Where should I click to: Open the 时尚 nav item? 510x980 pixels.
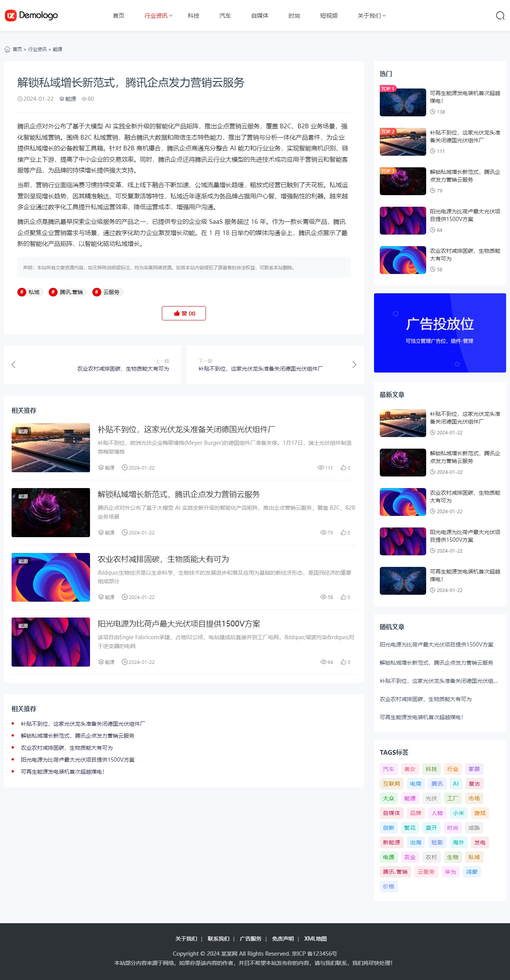click(x=294, y=15)
